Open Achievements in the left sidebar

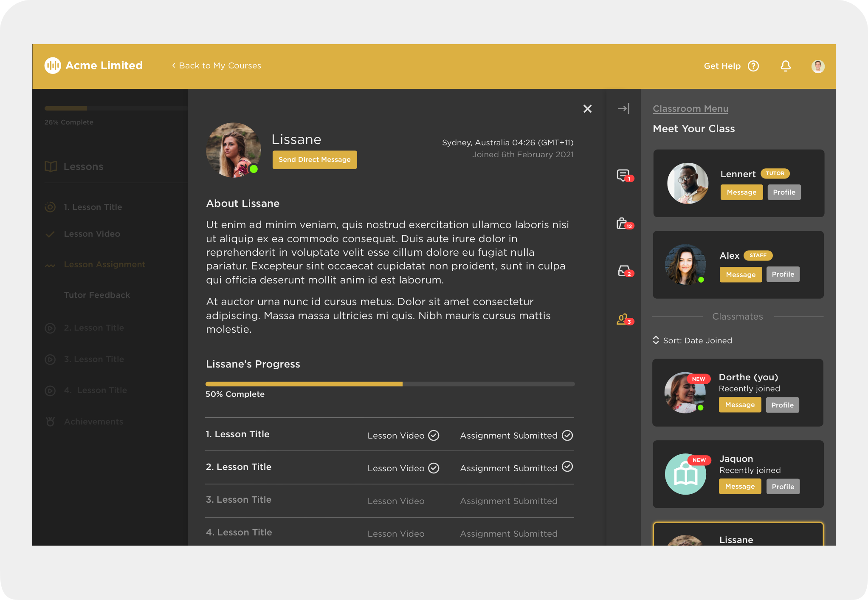coord(93,422)
